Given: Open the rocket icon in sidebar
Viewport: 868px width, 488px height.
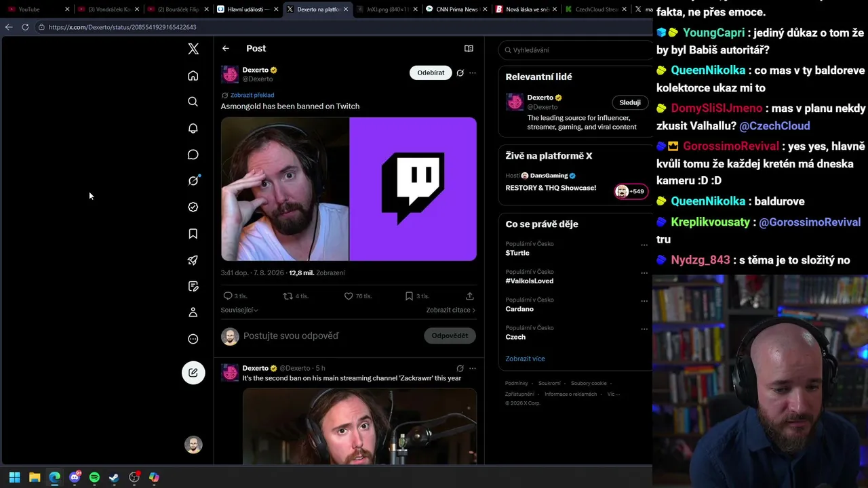Looking at the screenshot, I should [193, 260].
